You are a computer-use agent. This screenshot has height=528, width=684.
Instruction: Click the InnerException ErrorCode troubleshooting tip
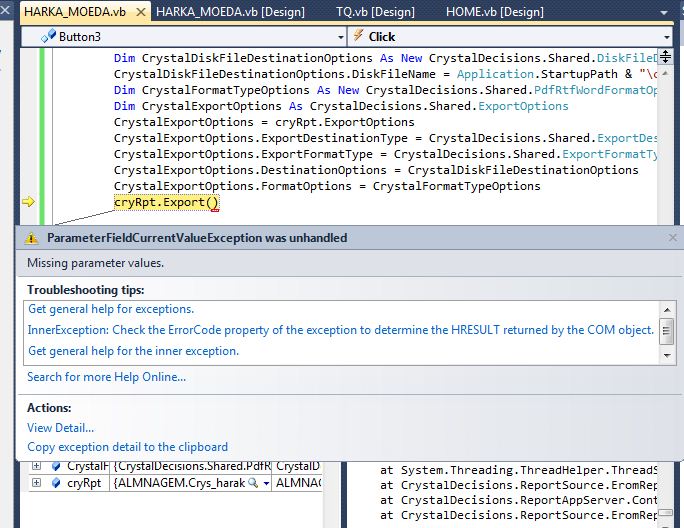coord(340,330)
